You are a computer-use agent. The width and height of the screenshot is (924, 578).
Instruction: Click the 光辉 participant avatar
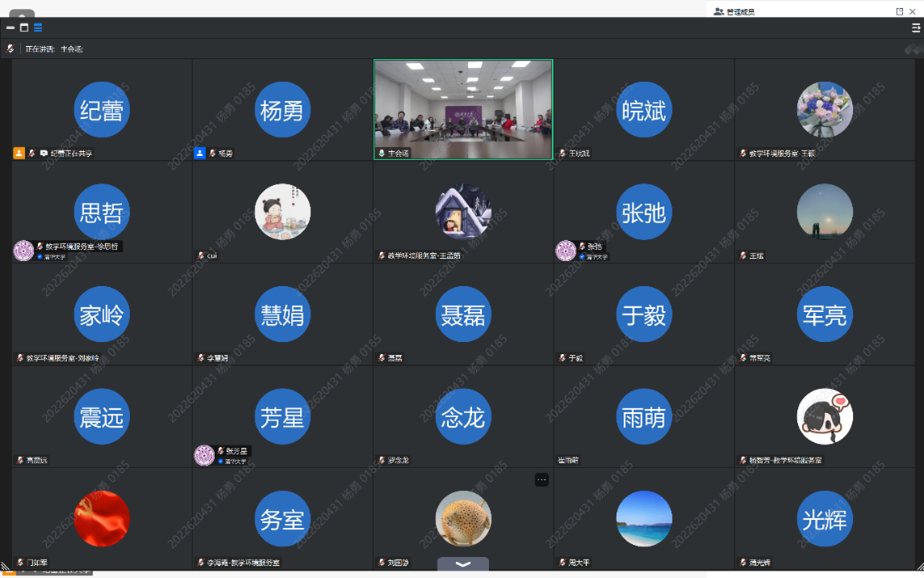click(x=825, y=519)
